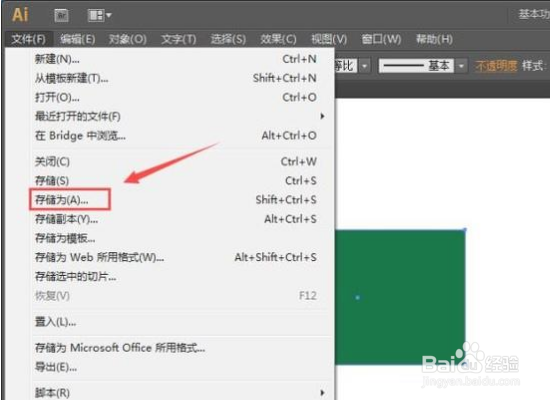
Task: Open the 帮助(H) menu
Action: click(434, 39)
